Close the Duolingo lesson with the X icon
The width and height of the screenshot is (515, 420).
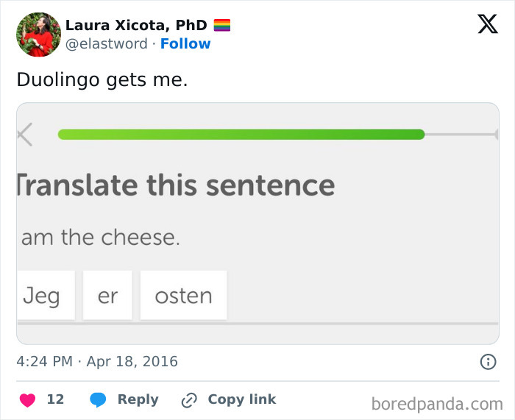pos(24,135)
